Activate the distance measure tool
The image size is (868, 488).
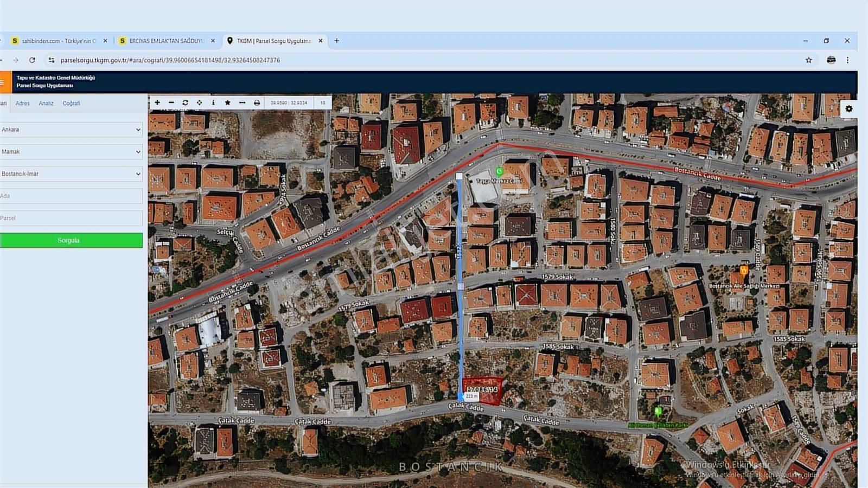tap(242, 102)
